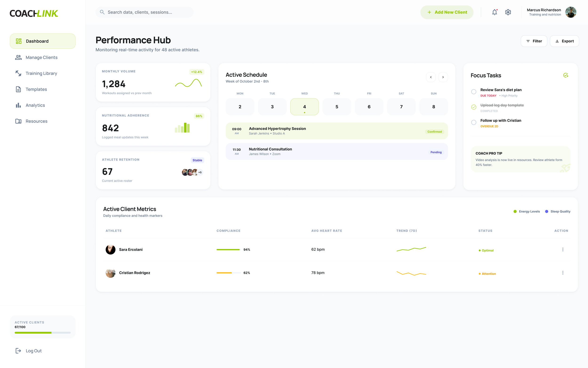Uncheck the Upload leg day template task
The height and width of the screenshot is (368, 588).
point(473,107)
